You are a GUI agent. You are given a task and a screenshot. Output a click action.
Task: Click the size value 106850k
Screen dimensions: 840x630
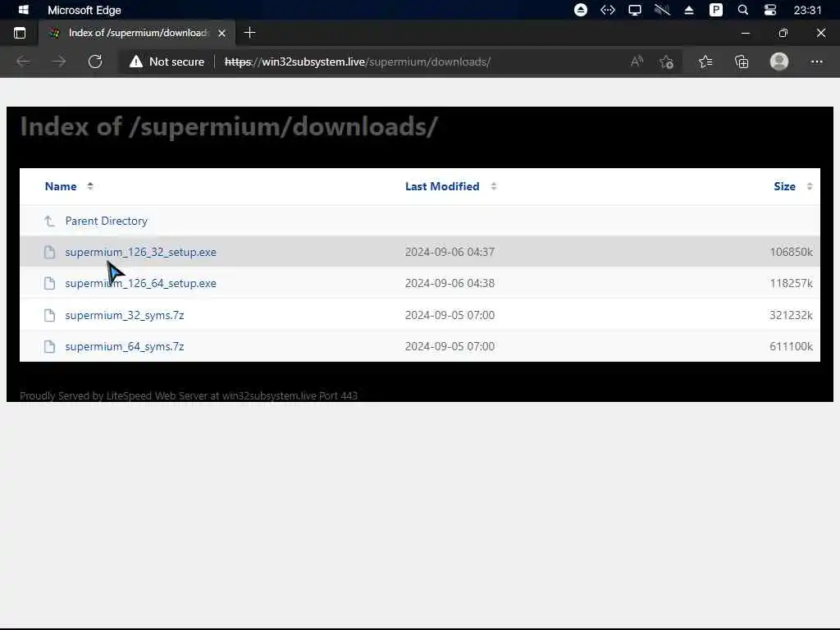point(792,252)
